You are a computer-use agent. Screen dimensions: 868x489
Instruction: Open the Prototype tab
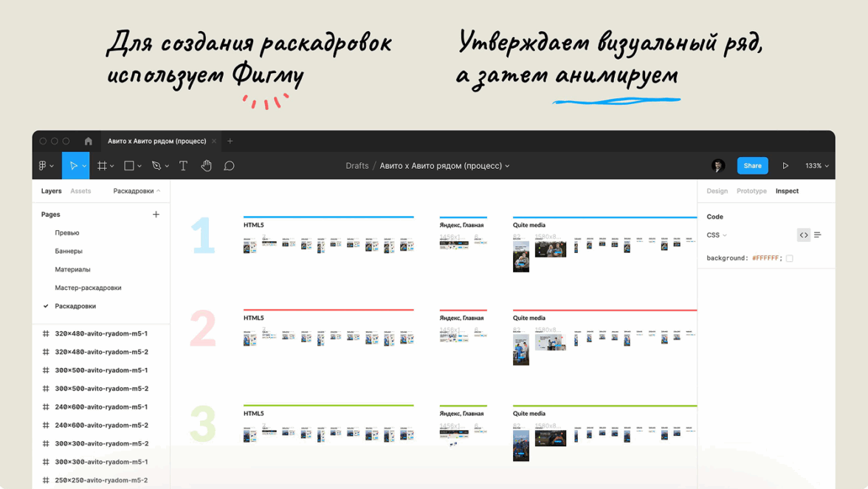click(x=751, y=191)
